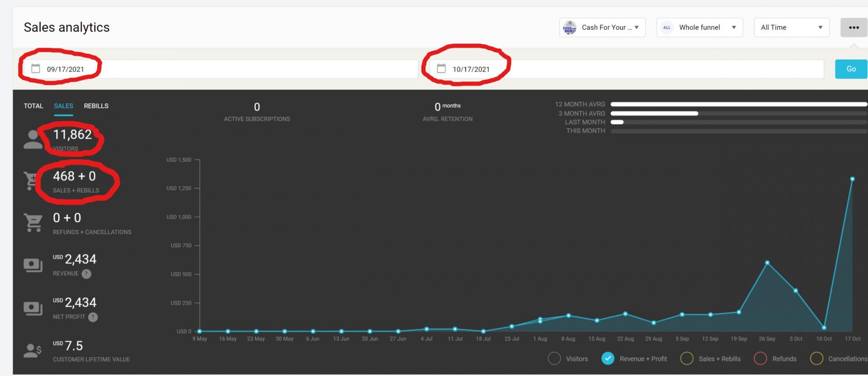Viewport: 868px width, 376px height.
Task: Open the three-dots more options button
Action: point(854,28)
